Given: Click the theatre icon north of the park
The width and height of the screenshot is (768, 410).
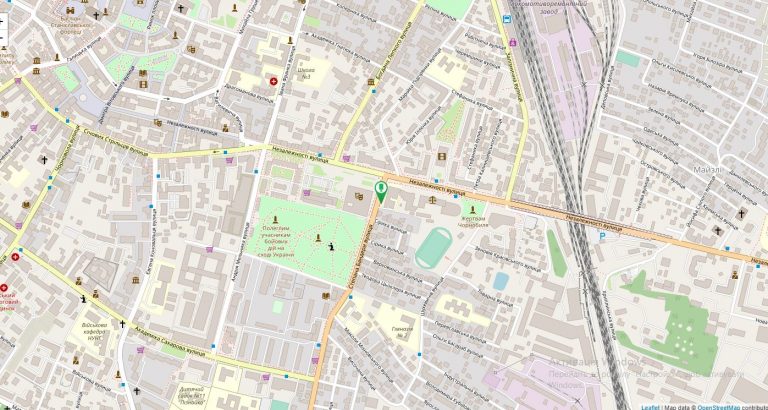Looking at the screenshot, I should coord(361,194).
